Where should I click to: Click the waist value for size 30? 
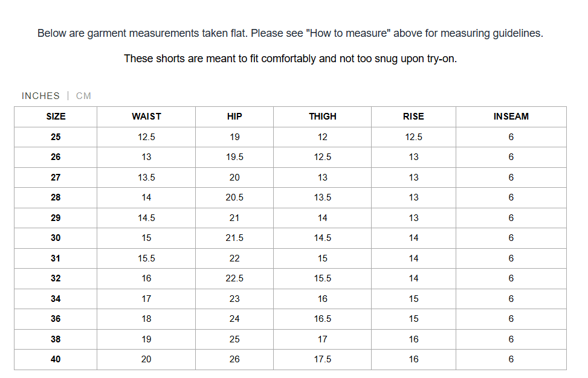146,238
